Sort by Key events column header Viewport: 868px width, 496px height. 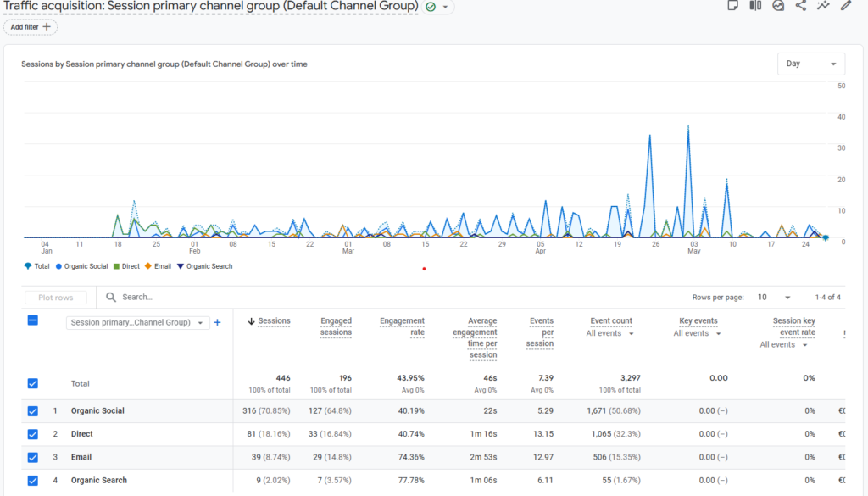coord(698,321)
